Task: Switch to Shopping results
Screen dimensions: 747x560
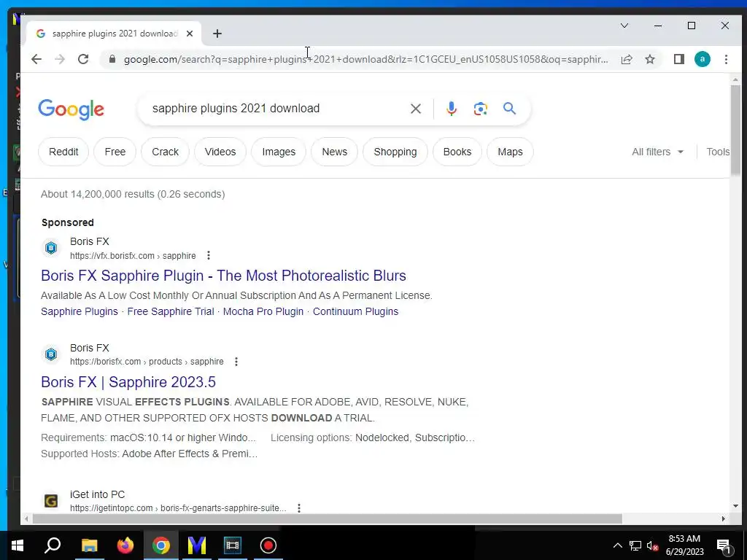Action: pos(395,152)
